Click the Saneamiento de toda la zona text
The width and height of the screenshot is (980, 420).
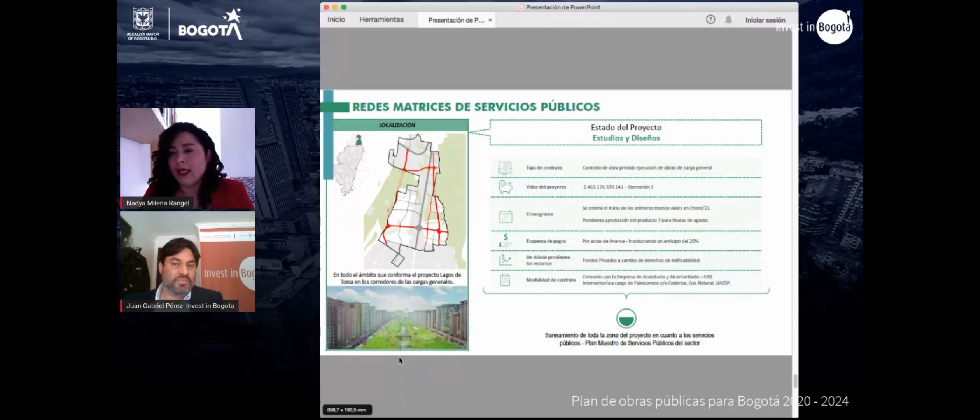tap(629, 339)
